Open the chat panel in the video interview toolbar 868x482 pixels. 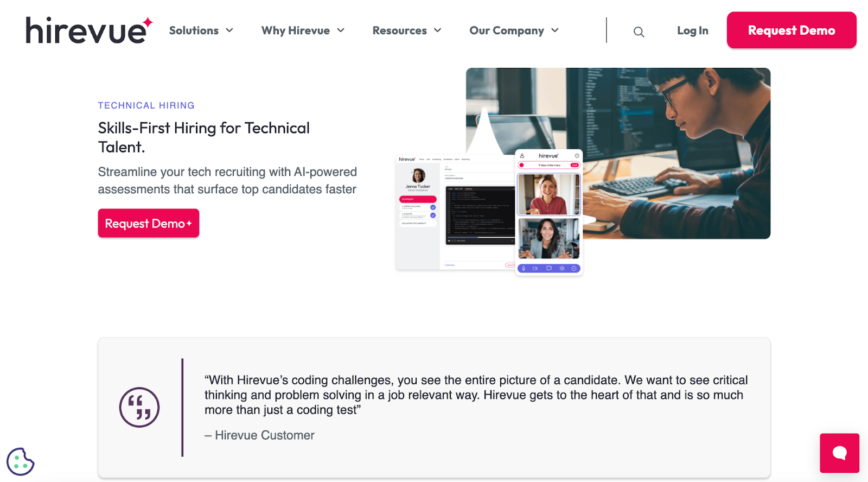(x=548, y=268)
